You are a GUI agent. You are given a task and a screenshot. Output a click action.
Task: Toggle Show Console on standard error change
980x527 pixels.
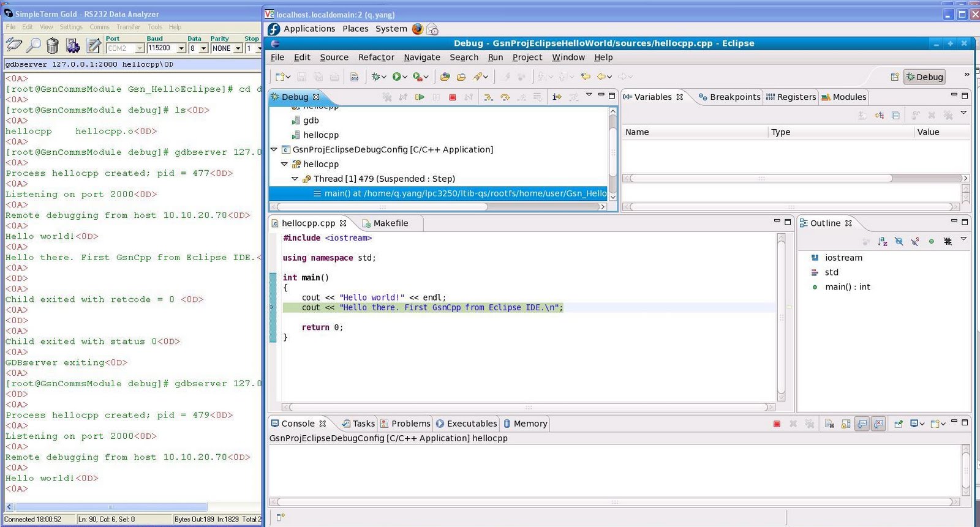pyautogui.click(x=878, y=424)
